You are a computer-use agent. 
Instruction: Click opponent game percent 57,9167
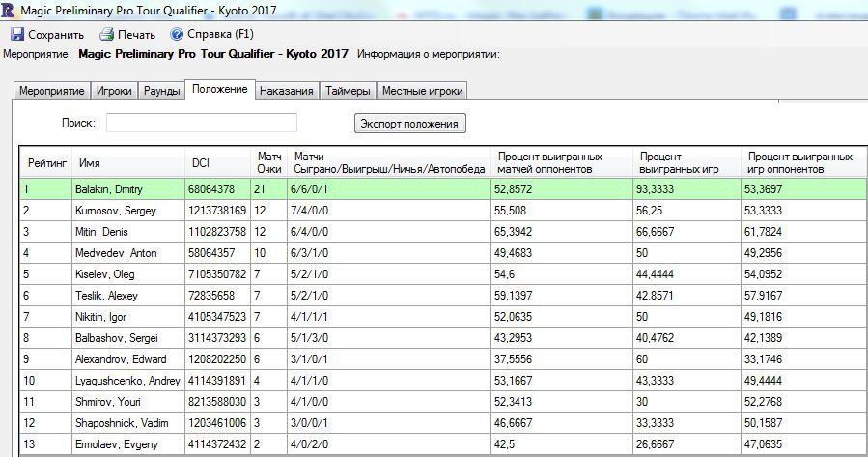[x=763, y=296]
